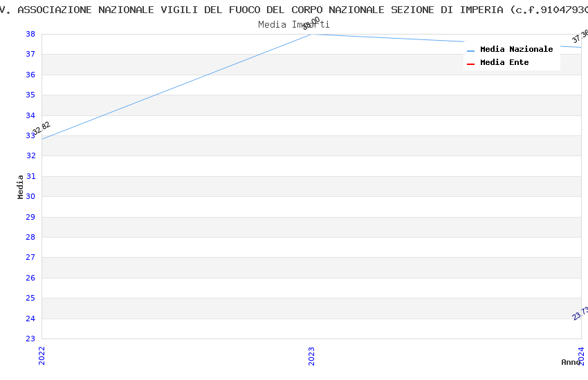Click the red Media Ente legend swatch
Image resolution: width=588 pixels, height=380 pixels.
coord(470,64)
